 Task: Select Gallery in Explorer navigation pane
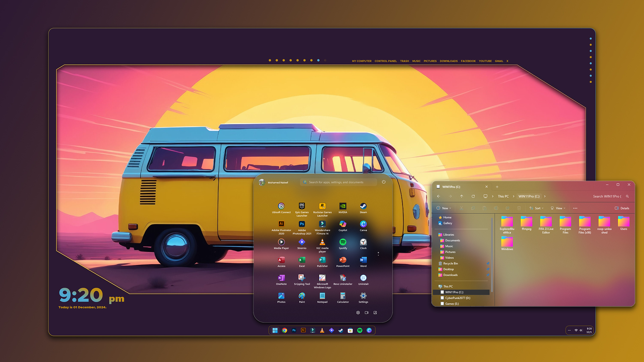click(x=445, y=223)
